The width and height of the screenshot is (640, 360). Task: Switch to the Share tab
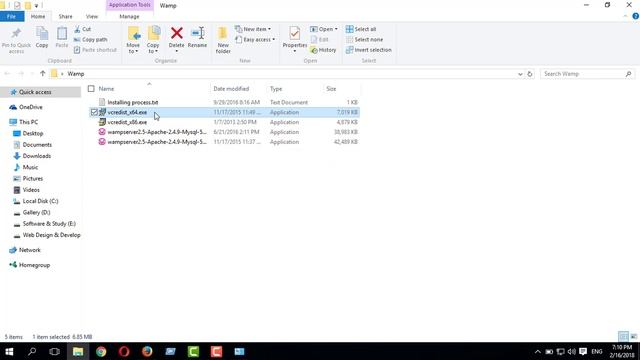65,16
